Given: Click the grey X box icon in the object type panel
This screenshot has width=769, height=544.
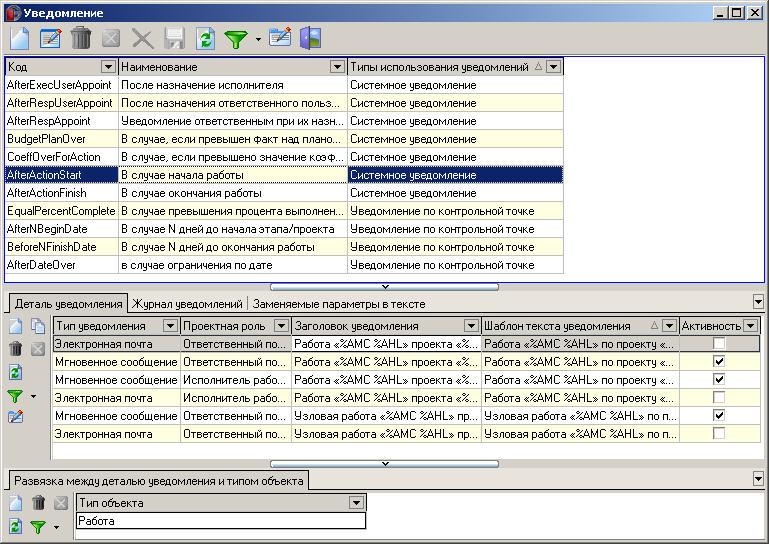Looking at the screenshot, I should 61,503.
